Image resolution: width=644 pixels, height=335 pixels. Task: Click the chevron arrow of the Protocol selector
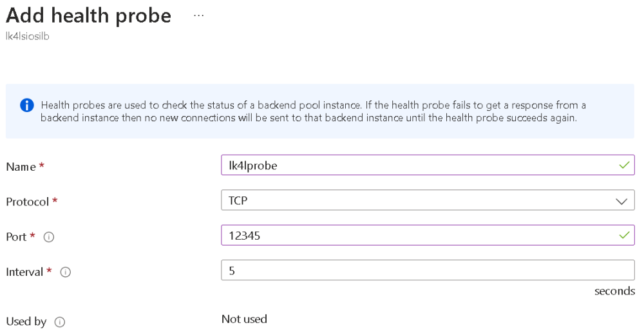[621, 202]
